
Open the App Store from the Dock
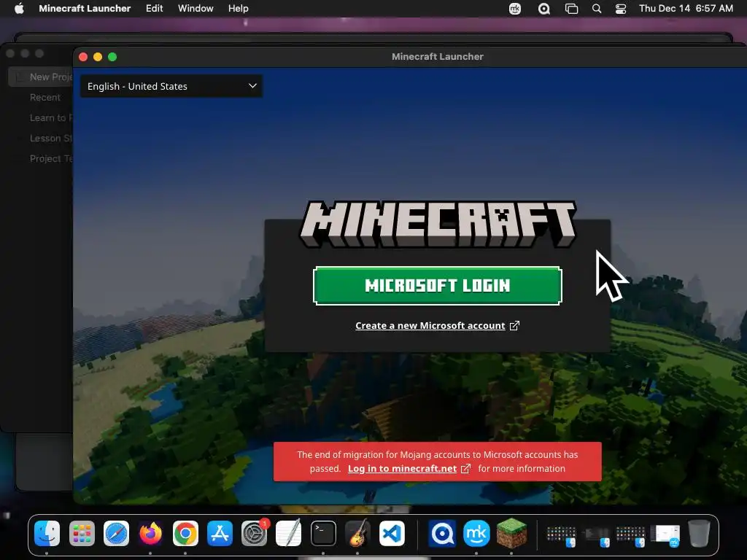point(220,533)
